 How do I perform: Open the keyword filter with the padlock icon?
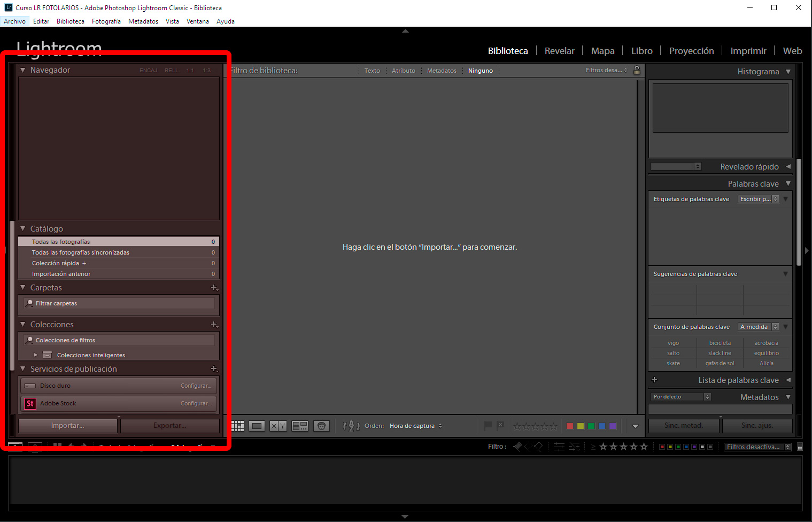[637, 70]
